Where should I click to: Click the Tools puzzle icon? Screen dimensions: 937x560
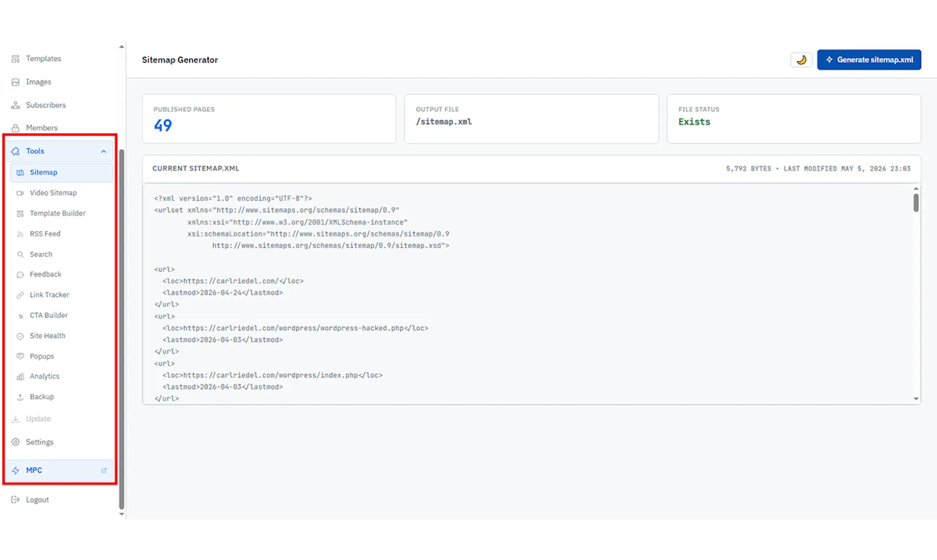click(x=16, y=152)
